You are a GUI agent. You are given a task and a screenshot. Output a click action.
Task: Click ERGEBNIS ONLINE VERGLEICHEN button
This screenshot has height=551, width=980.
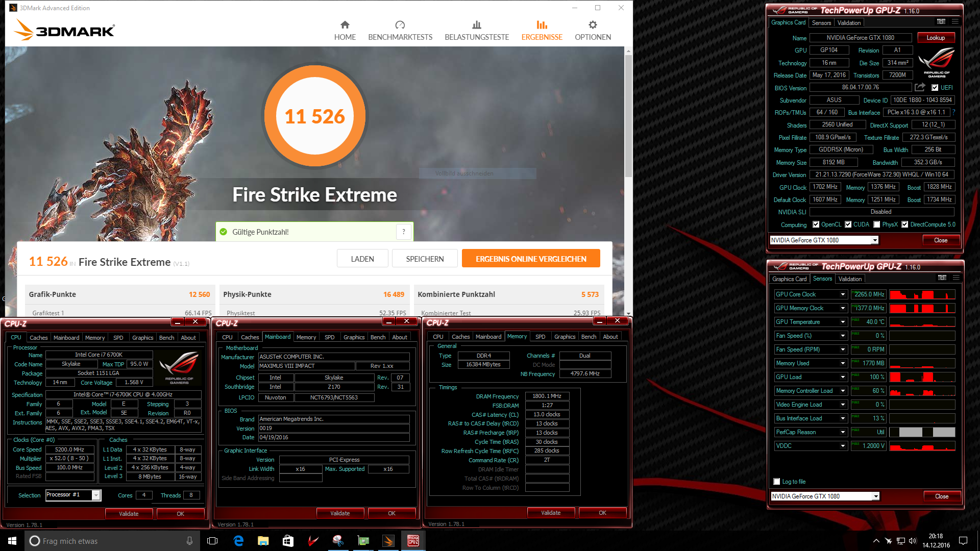click(531, 259)
